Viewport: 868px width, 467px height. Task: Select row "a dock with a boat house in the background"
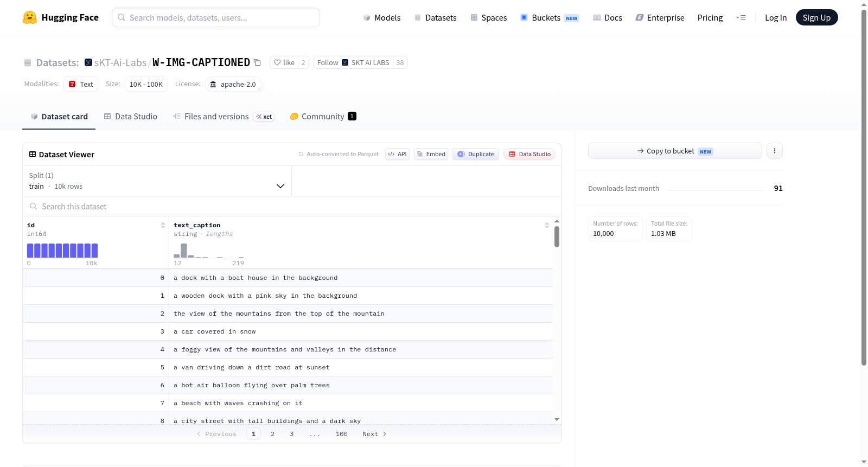click(288, 278)
